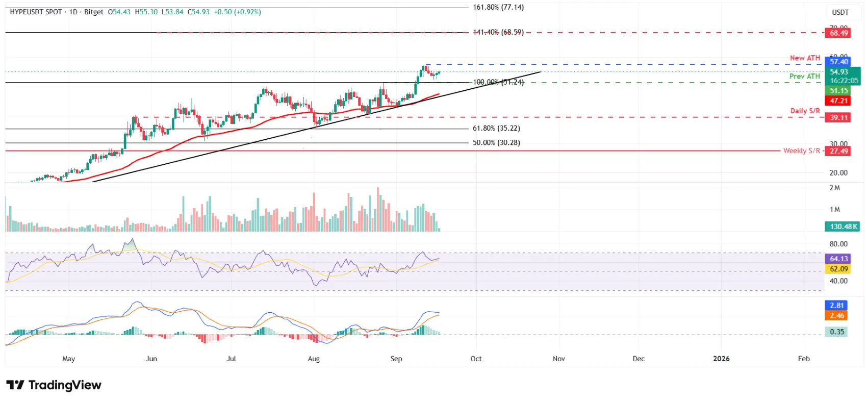The image size is (868, 401).
Task: Click the orange 2.46 signal line tag
Action: click(x=836, y=316)
